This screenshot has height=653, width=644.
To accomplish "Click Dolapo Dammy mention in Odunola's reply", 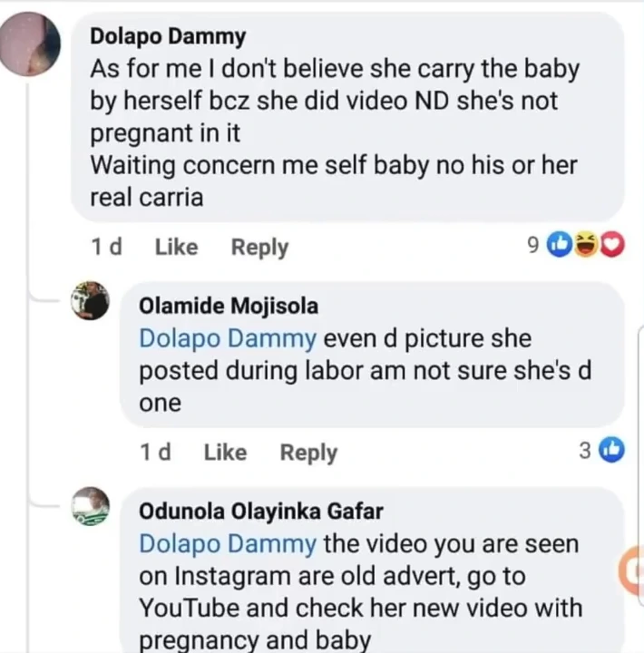I will [228, 544].
